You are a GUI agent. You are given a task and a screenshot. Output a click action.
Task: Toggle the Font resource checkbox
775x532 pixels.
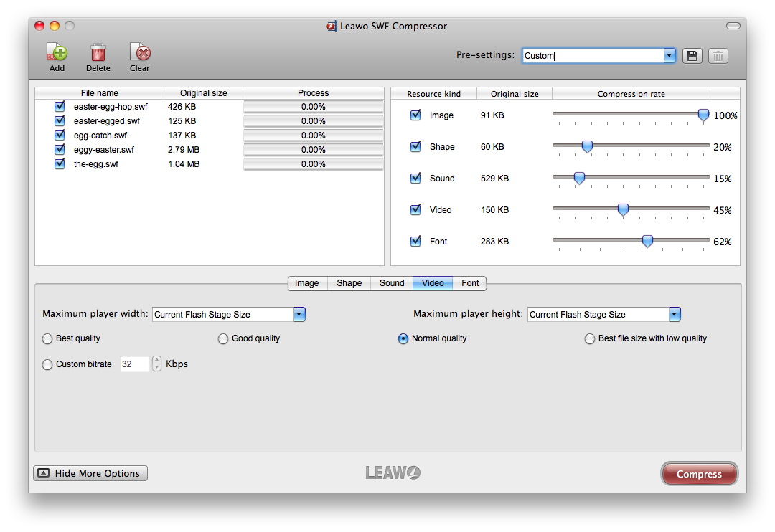pos(415,241)
